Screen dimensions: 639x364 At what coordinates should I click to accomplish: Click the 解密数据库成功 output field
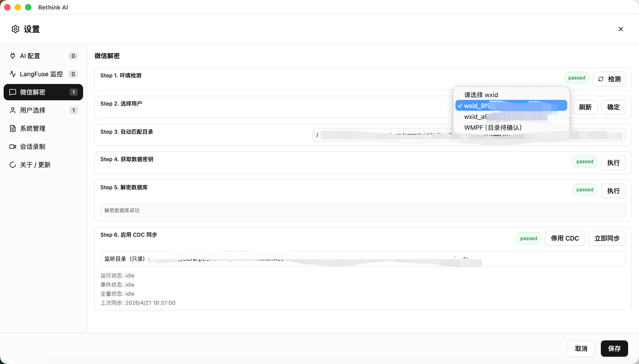(363, 211)
